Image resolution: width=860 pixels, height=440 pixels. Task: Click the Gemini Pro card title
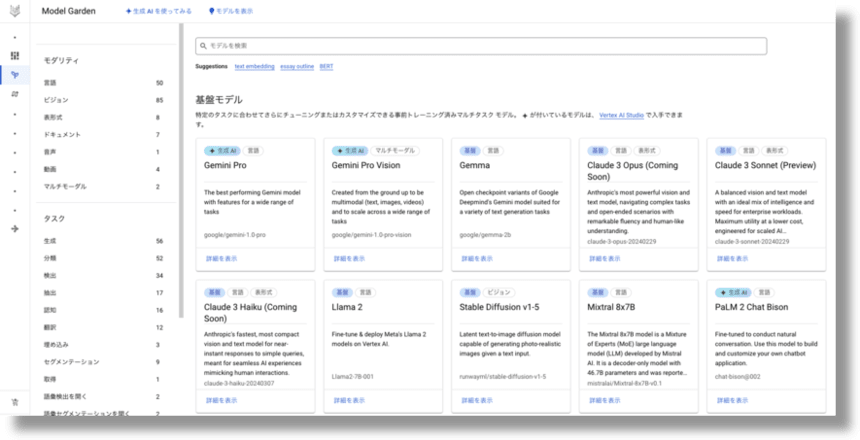point(225,165)
